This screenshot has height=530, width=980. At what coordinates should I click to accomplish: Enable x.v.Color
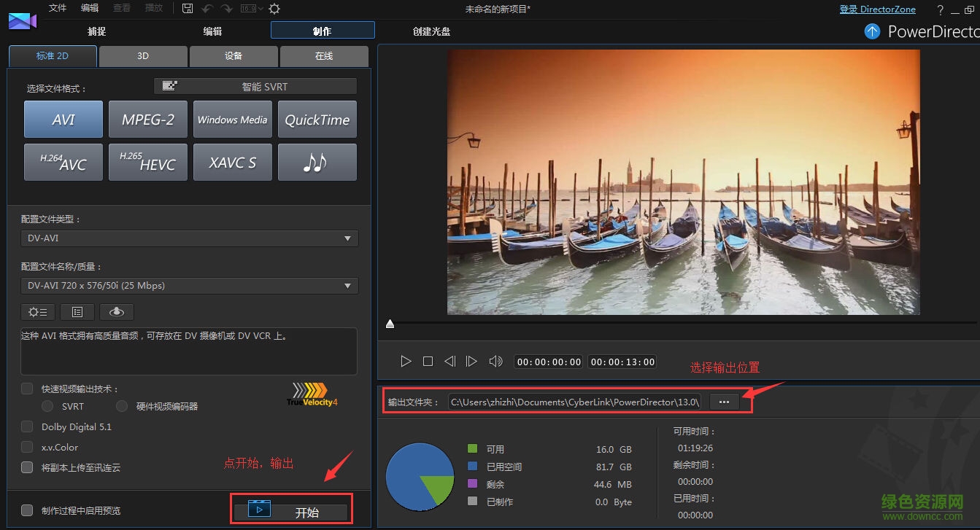pos(27,447)
